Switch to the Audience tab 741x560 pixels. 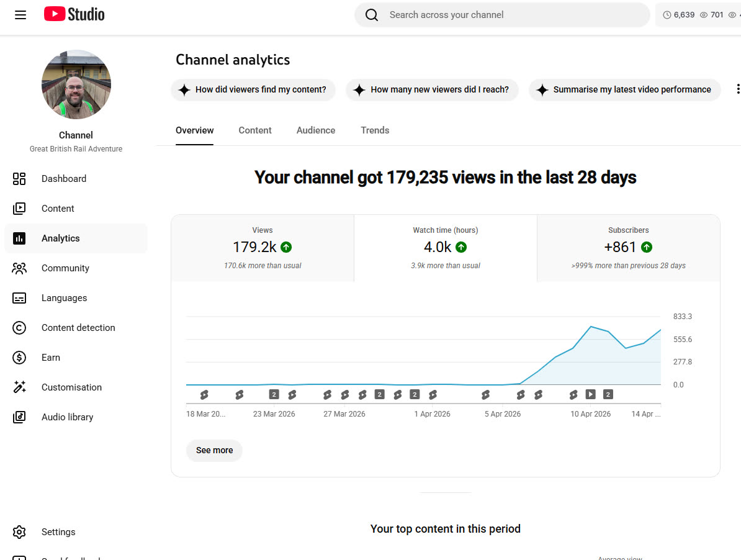tap(316, 130)
